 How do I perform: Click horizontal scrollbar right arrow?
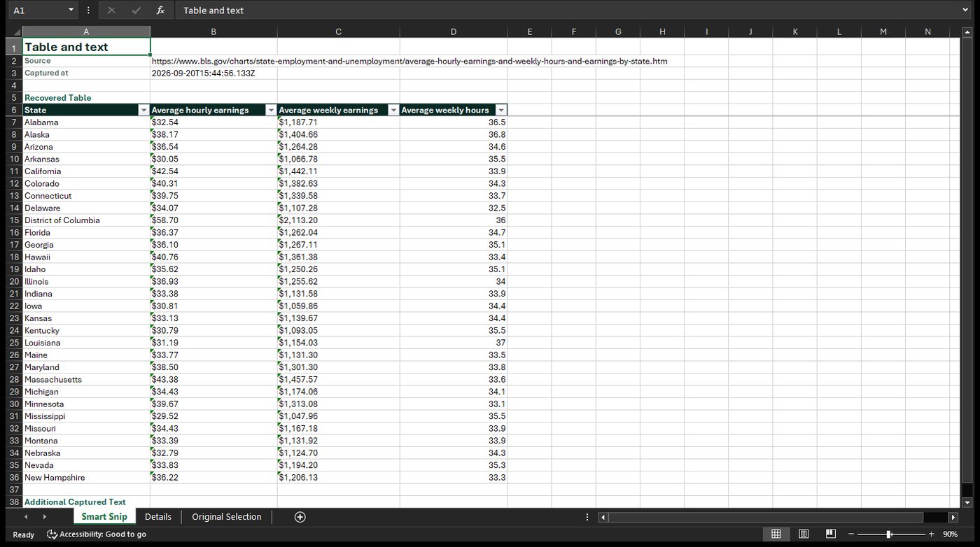pos(953,517)
